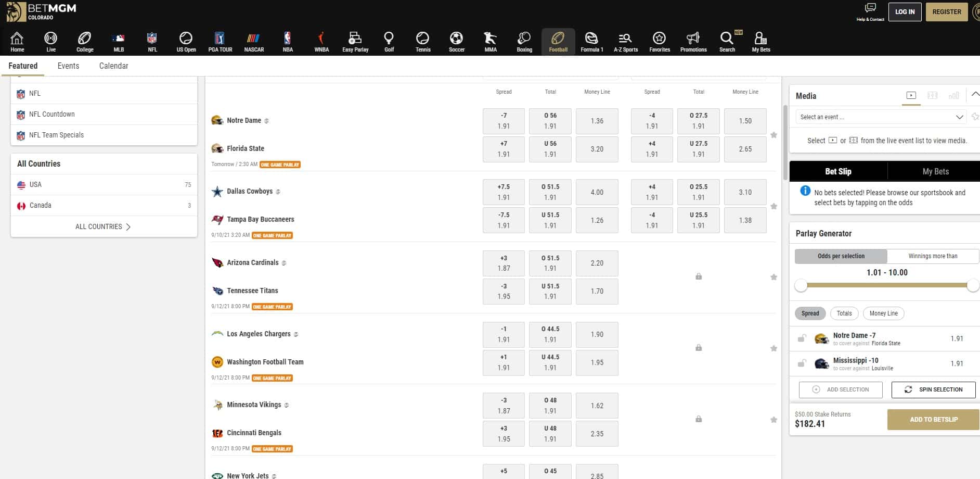
Task: Toggle lock on Notre Dame -7 parlay selection
Action: (x=802, y=338)
